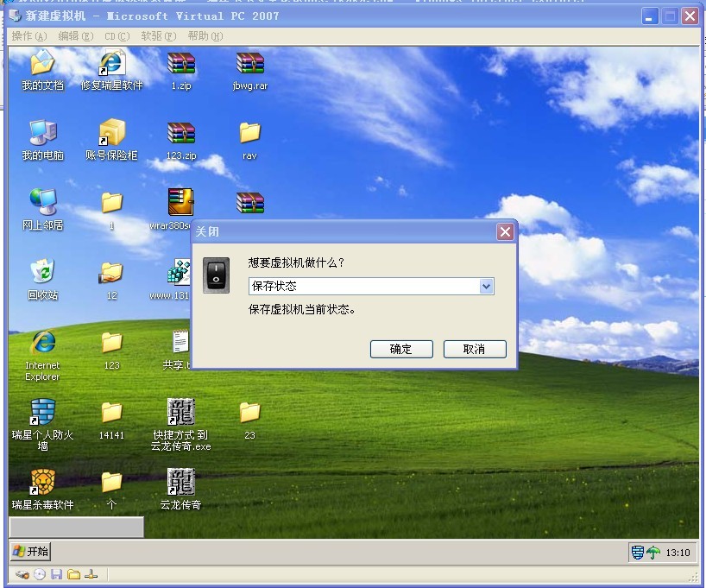Click the www.131 desktop icon

180,272
